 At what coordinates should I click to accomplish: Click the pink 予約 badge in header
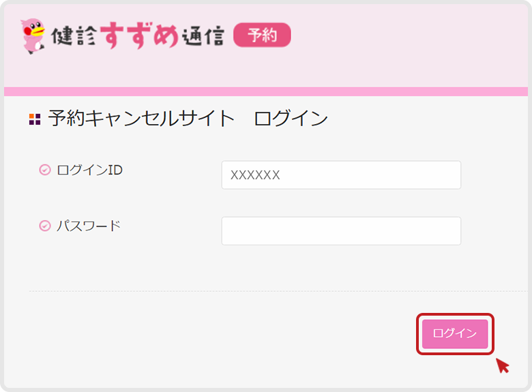[x=262, y=35]
